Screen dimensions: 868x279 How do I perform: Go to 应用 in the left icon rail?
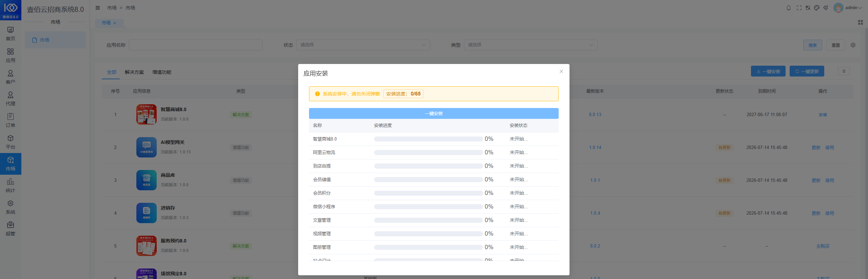pos(11,55)
